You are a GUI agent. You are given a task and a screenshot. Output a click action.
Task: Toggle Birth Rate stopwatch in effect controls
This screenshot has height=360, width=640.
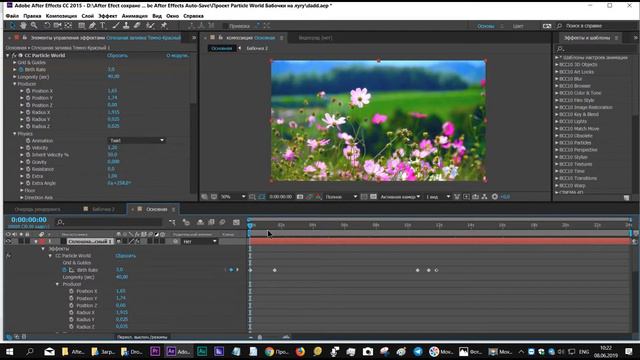pos(21,70)
